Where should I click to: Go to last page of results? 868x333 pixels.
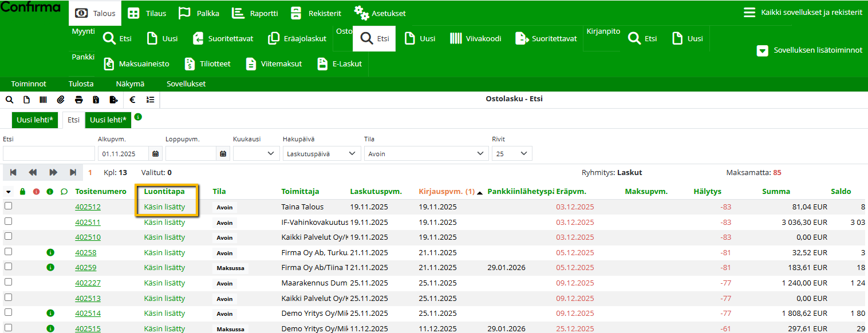tap(73, 172)
